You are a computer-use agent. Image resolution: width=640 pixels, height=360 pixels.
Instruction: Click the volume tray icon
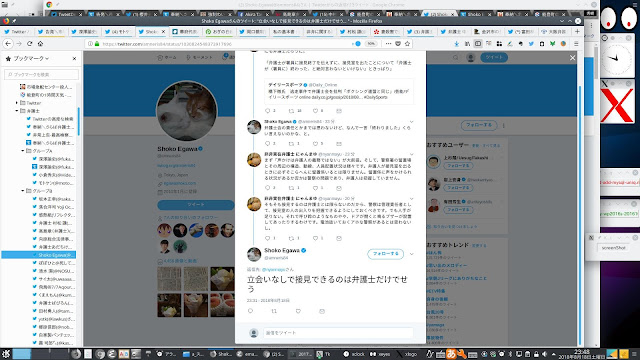tap(544, 354)
